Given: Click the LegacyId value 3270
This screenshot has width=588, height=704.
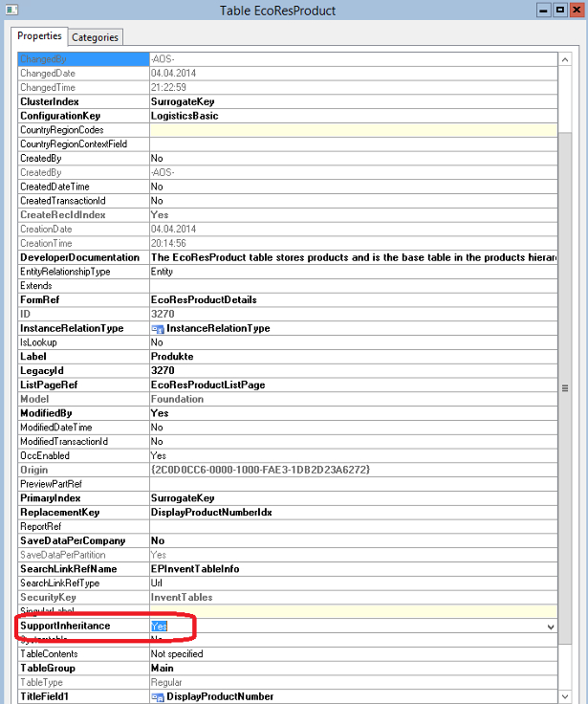Looking at the screenshot, I should tap(163, 371).
